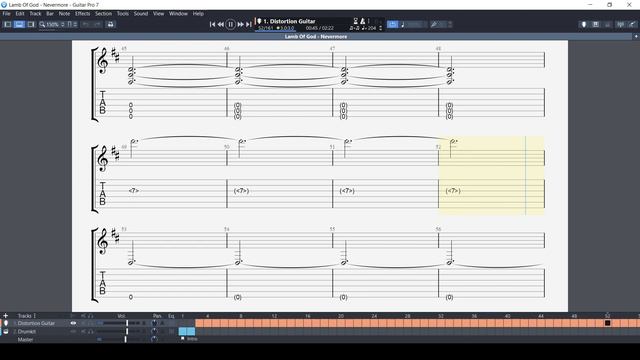Open the Edit menu
Viewport: 640px width, 360px height.
20,13
